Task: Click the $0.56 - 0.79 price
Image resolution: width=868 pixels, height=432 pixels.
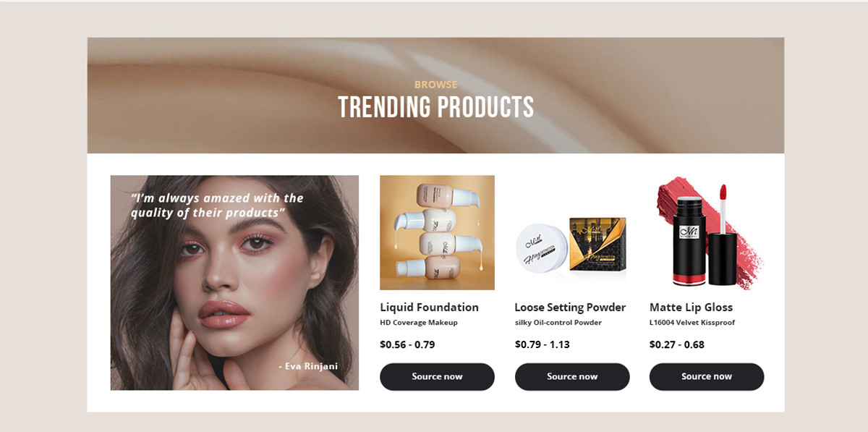Action: [x=407, y=344]
